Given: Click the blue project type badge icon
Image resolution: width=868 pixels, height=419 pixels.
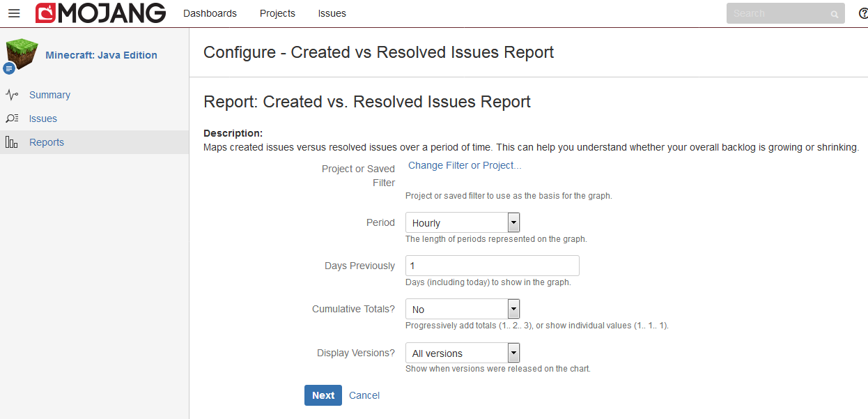Looking at the screenshot, I should (x=9, y=68).
